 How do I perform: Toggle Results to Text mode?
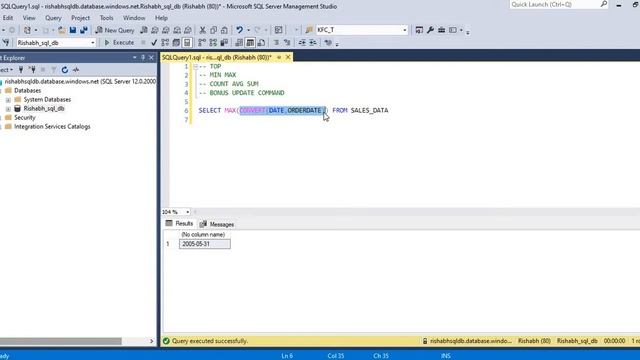click(239, 42)
